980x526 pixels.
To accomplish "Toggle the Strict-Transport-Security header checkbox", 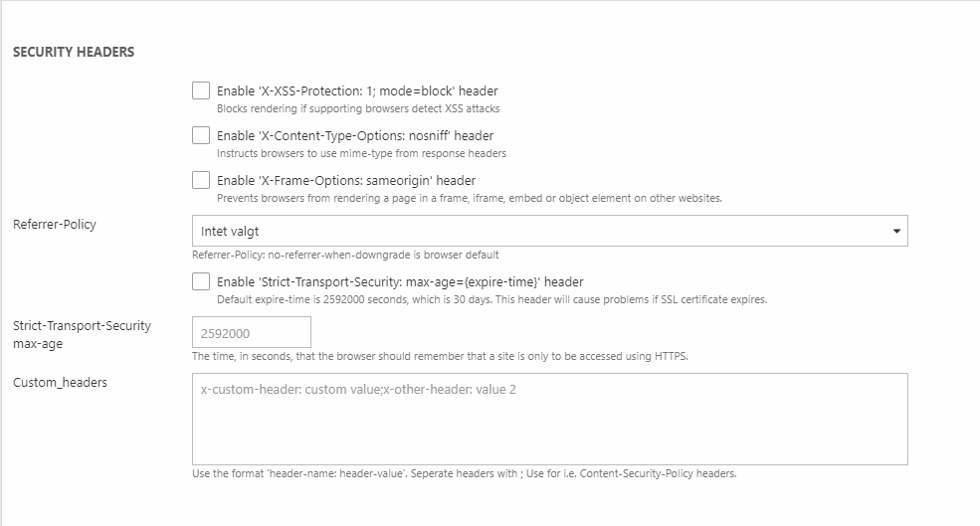I will pos(201,281).
